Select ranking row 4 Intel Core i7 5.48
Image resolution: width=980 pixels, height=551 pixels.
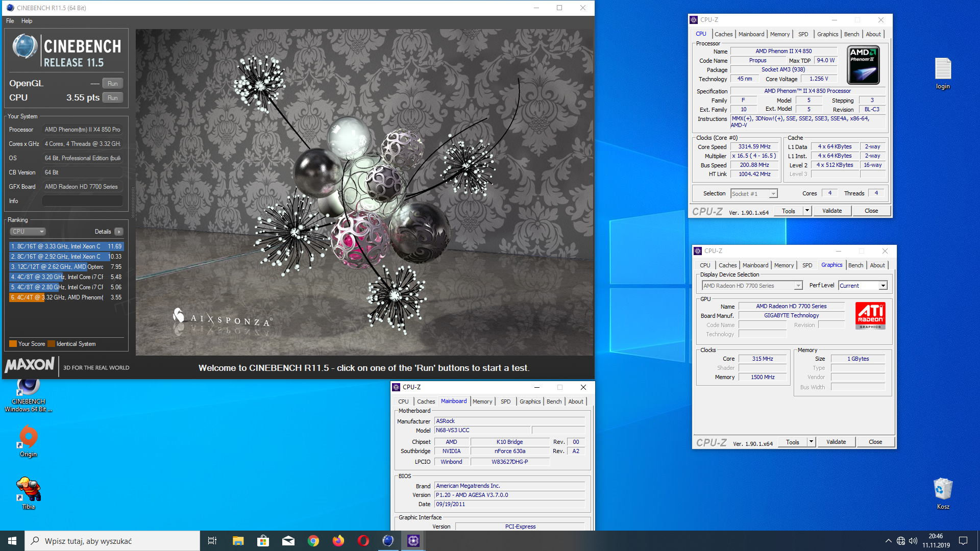[x=66, y=277]
